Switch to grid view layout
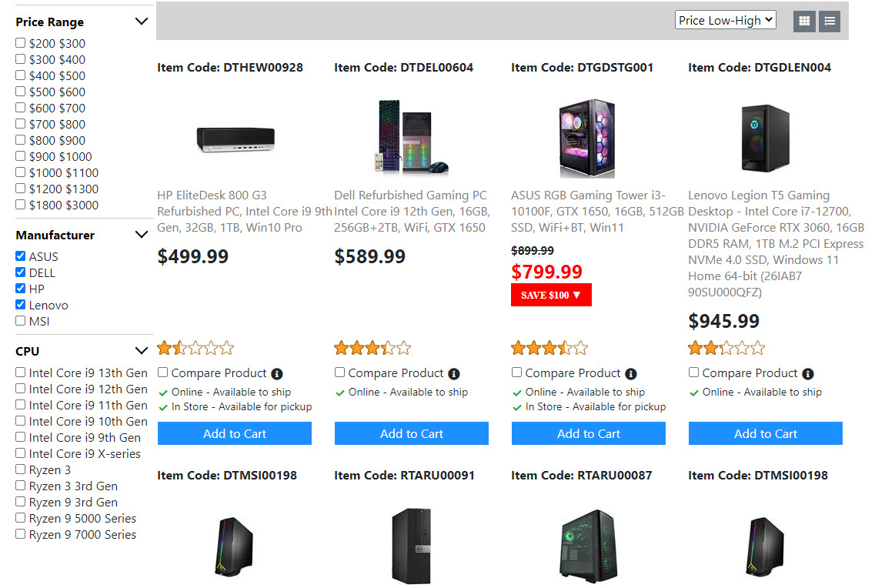Screen dimensions: 875x588 [804, 22]
